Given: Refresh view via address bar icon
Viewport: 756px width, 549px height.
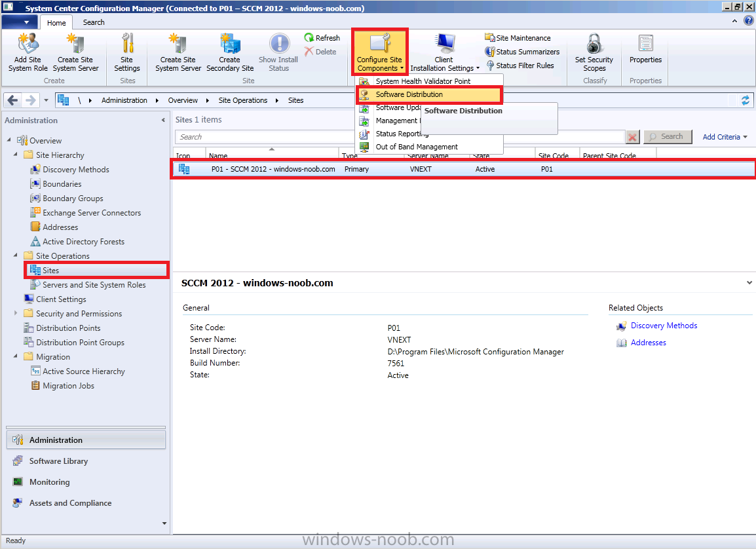Looking at the screenshot, I should [746, 100].
